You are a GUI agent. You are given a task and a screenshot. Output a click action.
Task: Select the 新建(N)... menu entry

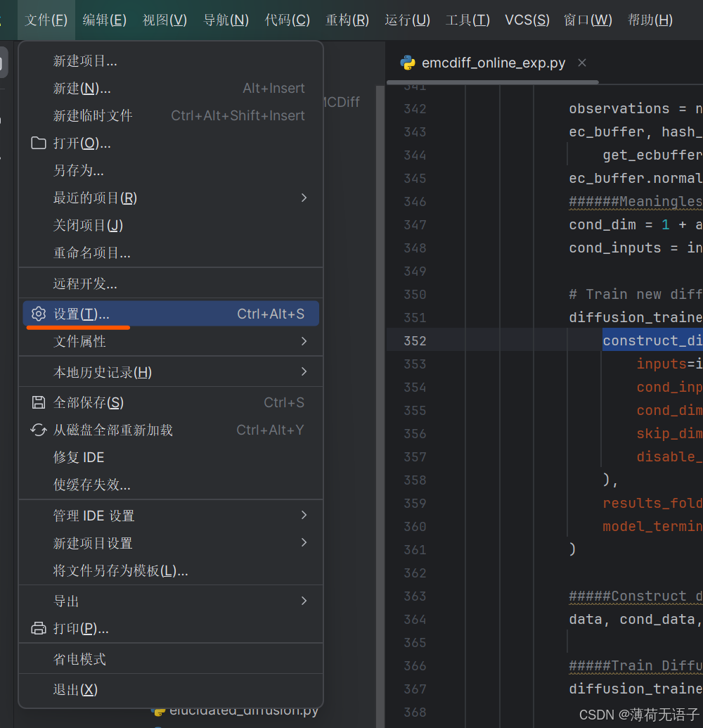171,88
